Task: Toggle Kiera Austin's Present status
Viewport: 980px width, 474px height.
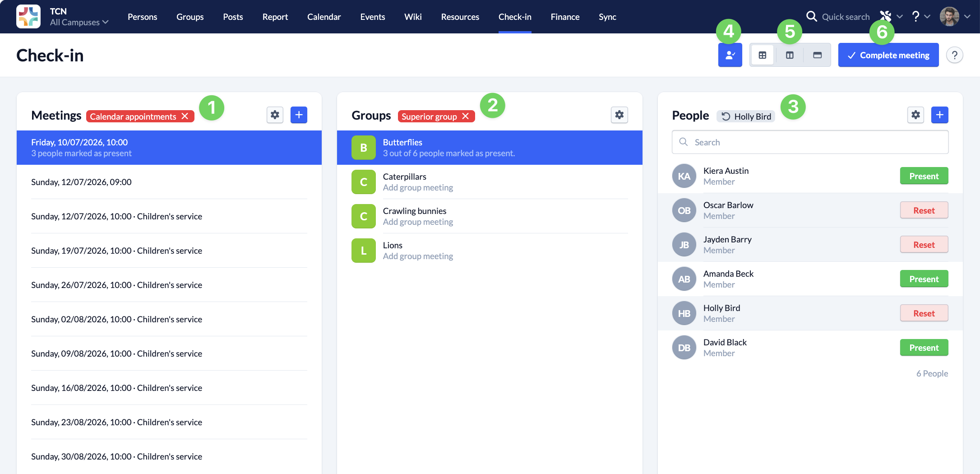Action: click(x=924, y=176)
